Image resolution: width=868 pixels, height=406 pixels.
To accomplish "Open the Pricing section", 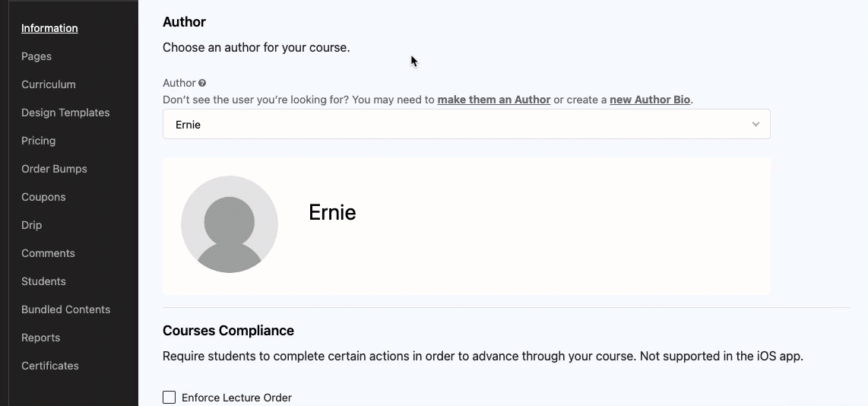I will (38, 141).
